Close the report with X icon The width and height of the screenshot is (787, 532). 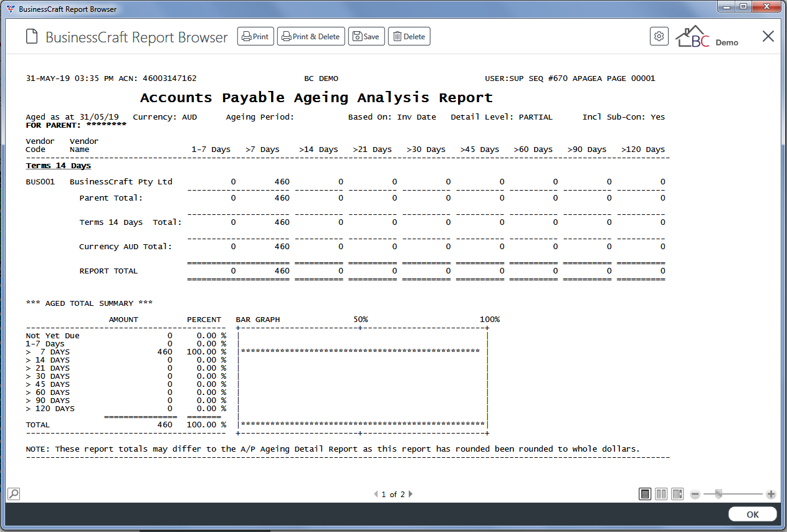tap(768, 36)
